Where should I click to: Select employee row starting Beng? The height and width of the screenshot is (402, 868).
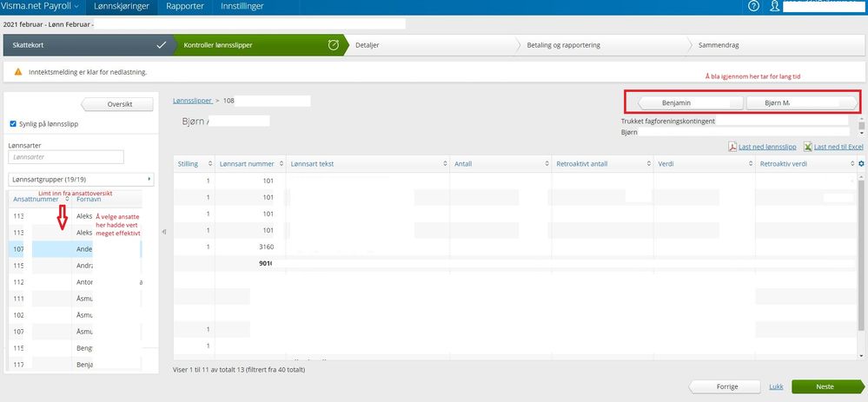click(76, 349)
